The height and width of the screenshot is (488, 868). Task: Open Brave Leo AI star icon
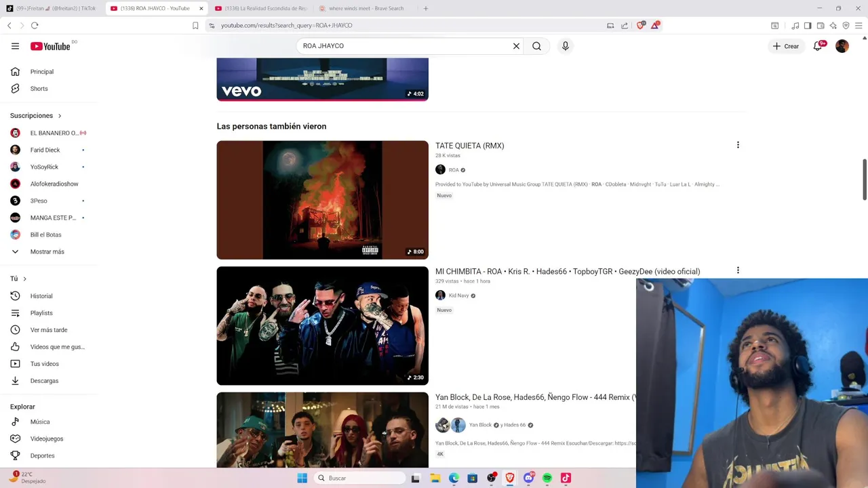point(833,25)
